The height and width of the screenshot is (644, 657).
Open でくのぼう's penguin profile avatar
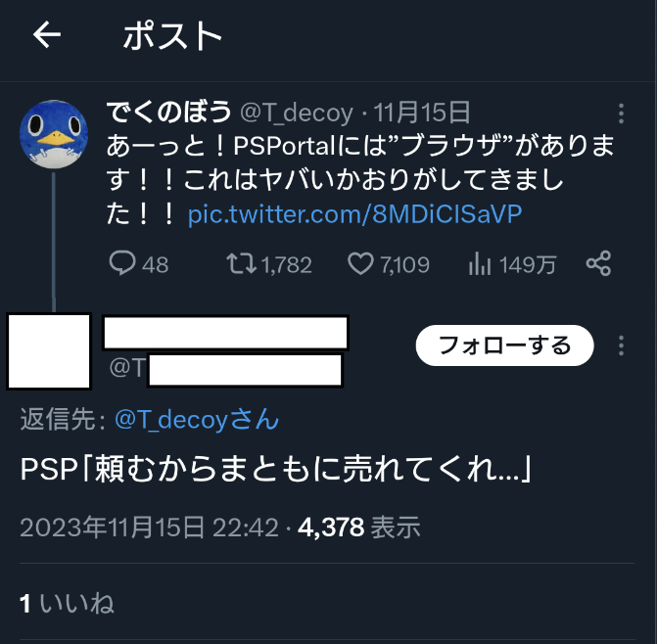click(54, 134)
